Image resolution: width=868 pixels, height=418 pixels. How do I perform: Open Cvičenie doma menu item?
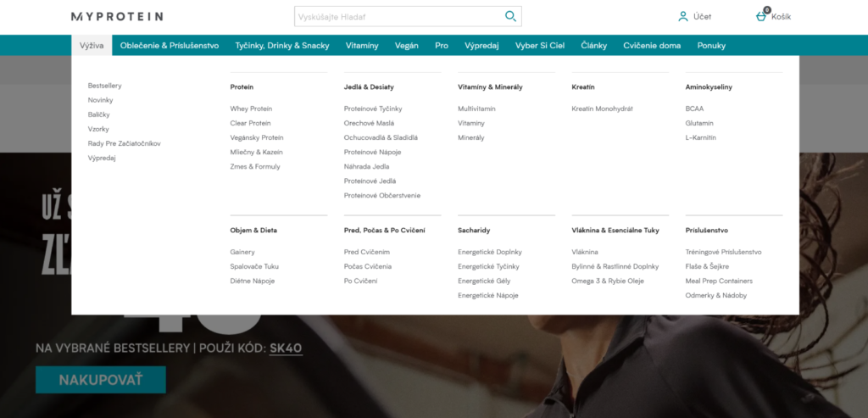pos(652,46)
